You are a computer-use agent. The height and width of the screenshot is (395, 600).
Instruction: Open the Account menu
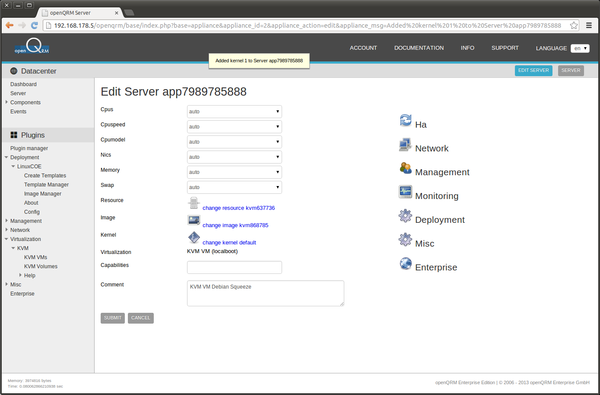point(363,48)
